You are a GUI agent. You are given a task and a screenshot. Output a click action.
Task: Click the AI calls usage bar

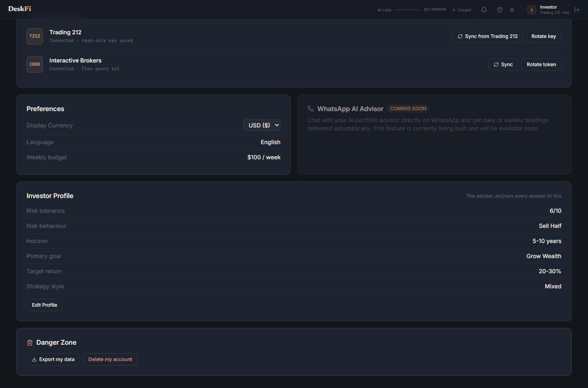408,10
